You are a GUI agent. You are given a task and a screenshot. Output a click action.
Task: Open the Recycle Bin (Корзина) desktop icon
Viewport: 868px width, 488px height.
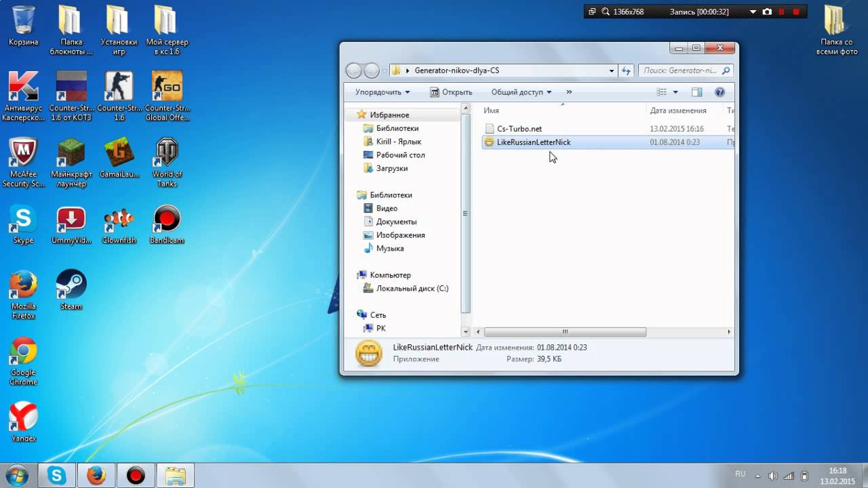(23, 26)
